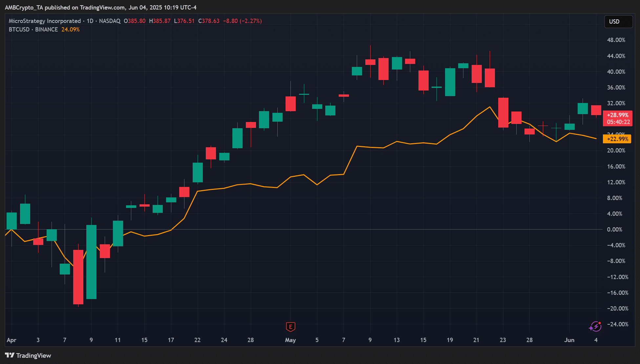The height and width of the screenshot is (364, 640).
Task: Click the 12.00% axis label
Action: pyautogui.click(x=616, y=182)
